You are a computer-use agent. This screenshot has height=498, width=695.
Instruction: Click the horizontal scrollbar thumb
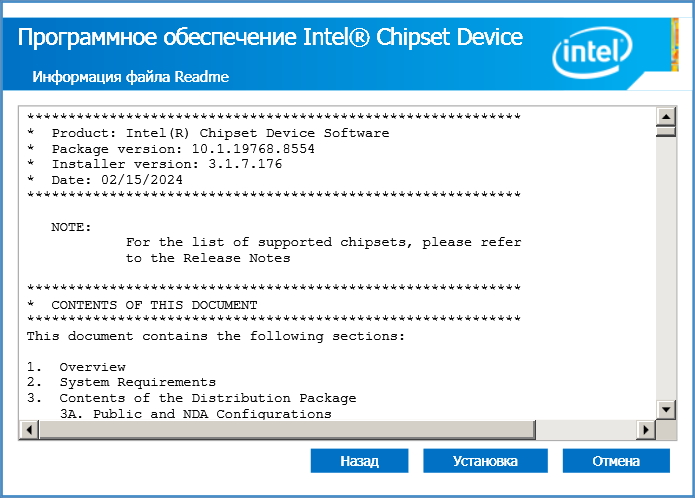287,430
